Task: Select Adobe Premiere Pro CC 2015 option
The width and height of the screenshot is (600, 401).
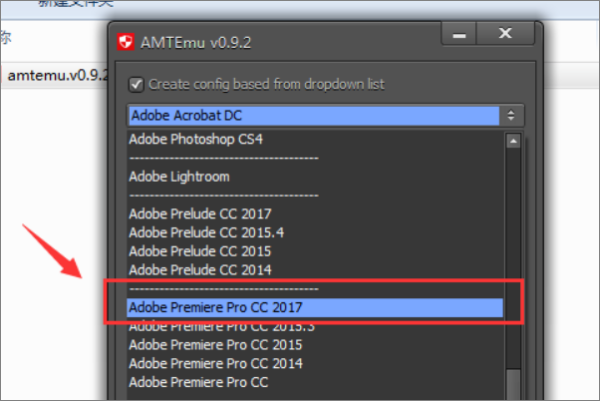Action: point(215,344)
